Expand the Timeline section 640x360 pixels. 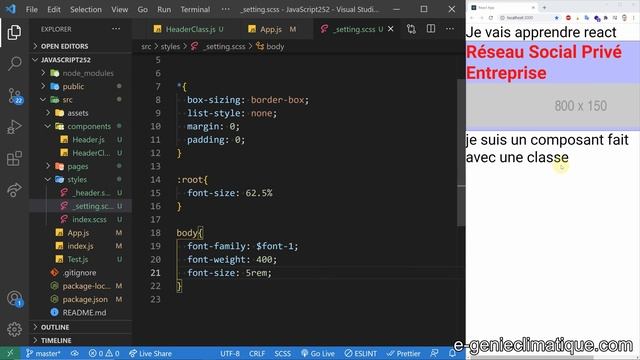(x=56, y=340)
